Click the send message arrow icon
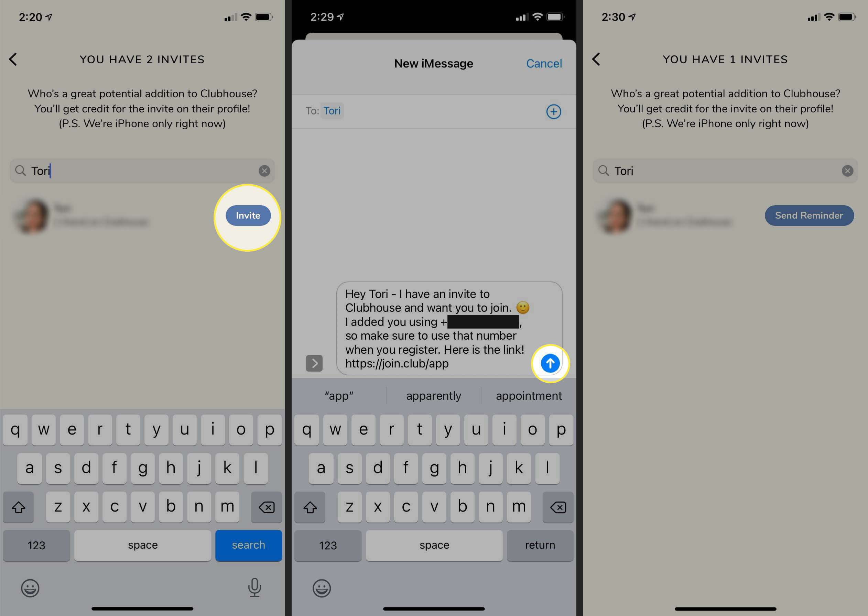The image size is (868, 616). pos(549,363)
